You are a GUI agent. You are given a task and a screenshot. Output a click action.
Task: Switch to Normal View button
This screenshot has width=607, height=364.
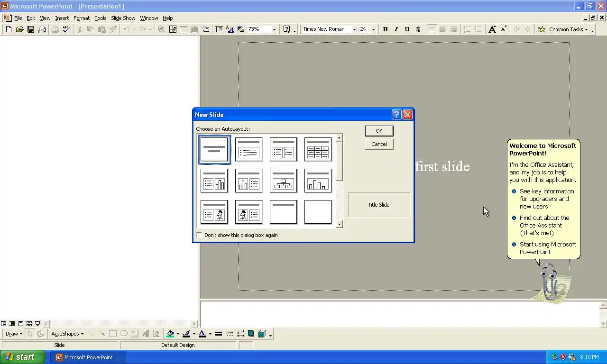[3, 324]
